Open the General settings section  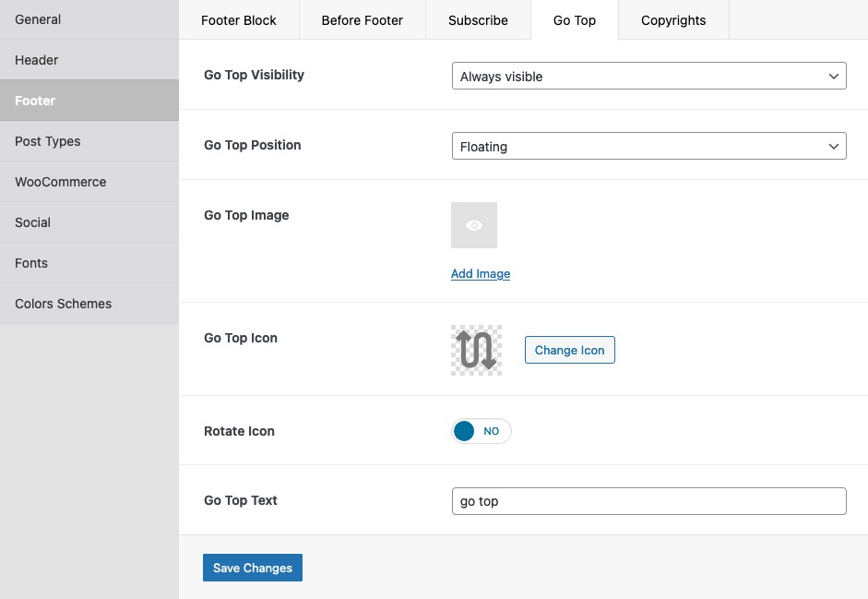click(89, 19)
